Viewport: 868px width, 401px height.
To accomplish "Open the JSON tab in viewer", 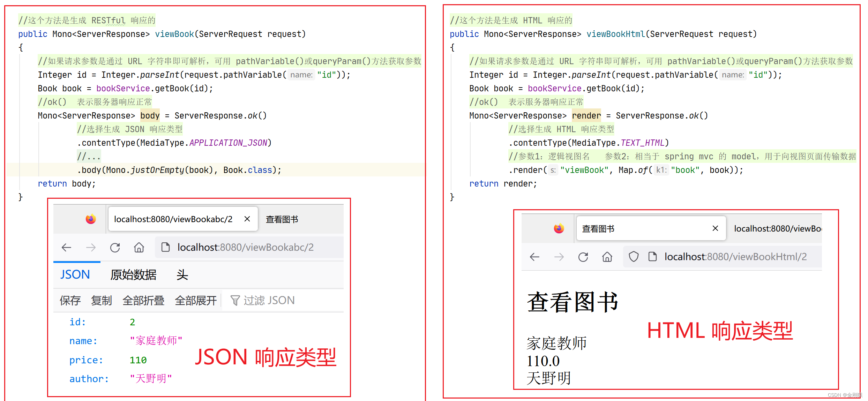I will click(75, 275).
